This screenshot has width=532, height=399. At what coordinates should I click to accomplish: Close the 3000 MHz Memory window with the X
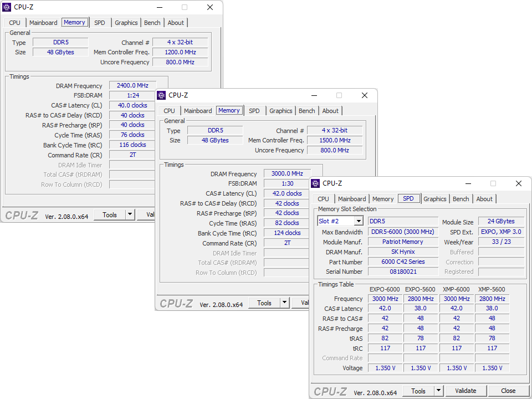(365, 95)
